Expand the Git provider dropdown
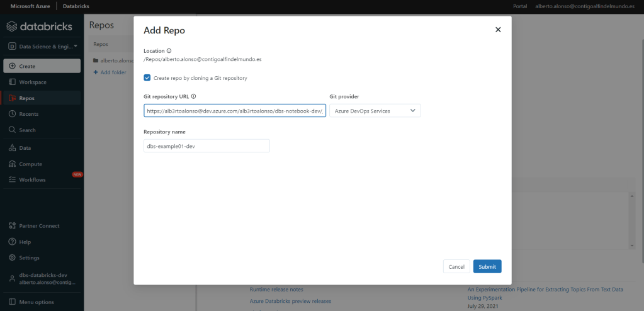This screenshot has width=644, height=311. (375, 111)
